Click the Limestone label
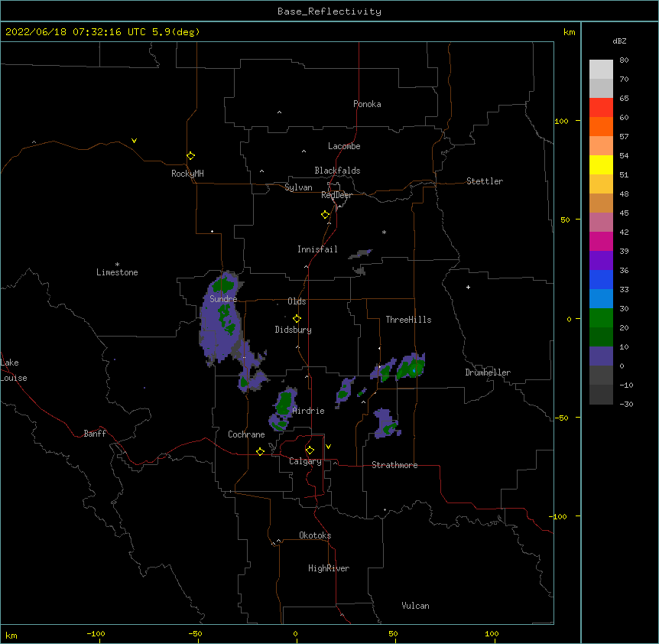The width and height of the screenshot is (659, 644). tap(117, 272)
